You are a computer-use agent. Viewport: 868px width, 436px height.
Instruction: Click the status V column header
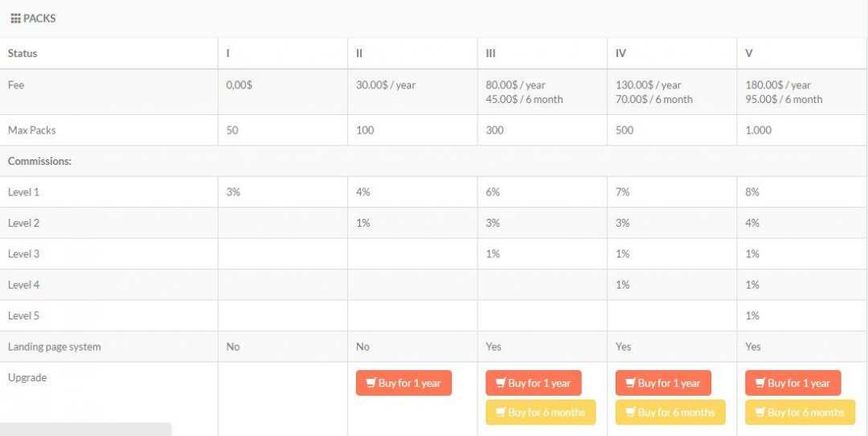point(749,54)
